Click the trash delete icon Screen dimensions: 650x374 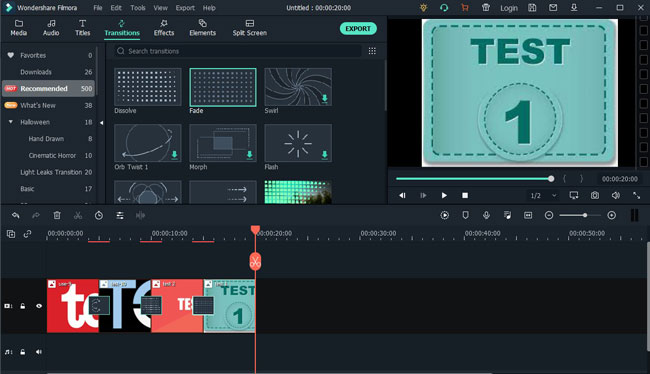(57, 215)
